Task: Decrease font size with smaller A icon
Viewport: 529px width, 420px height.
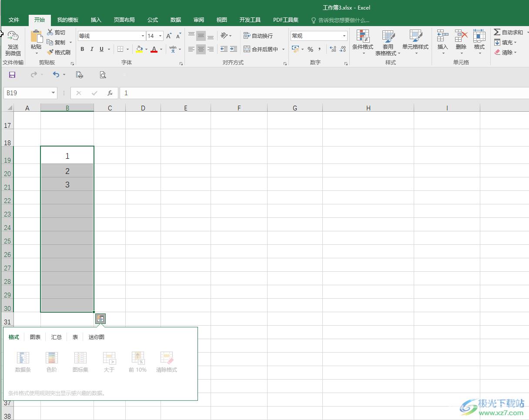Action: [x=178, y=36]
